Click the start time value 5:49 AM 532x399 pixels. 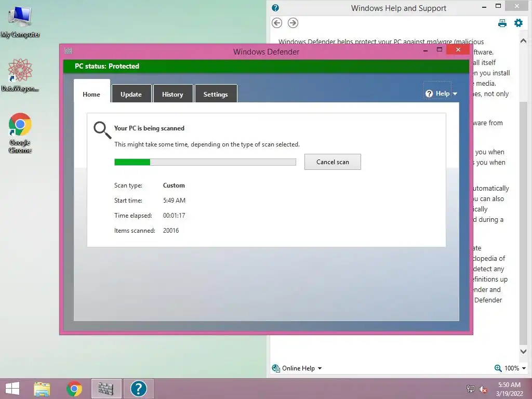click(x=174, y=200)
